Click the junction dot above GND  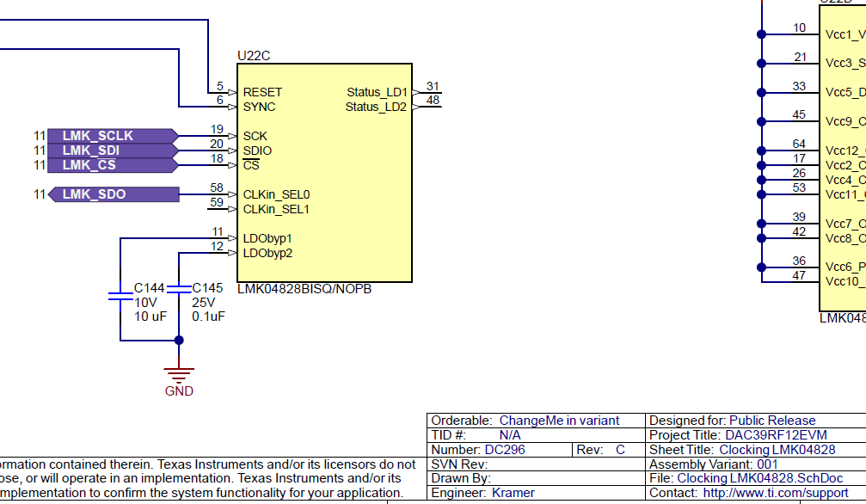point(179,340)
